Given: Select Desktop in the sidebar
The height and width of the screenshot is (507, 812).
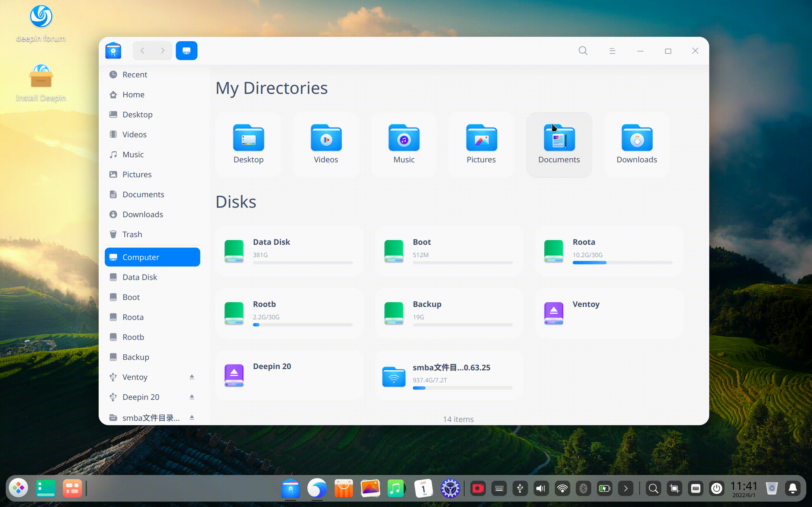Looking at the screenshot, I should coord(152,114).
